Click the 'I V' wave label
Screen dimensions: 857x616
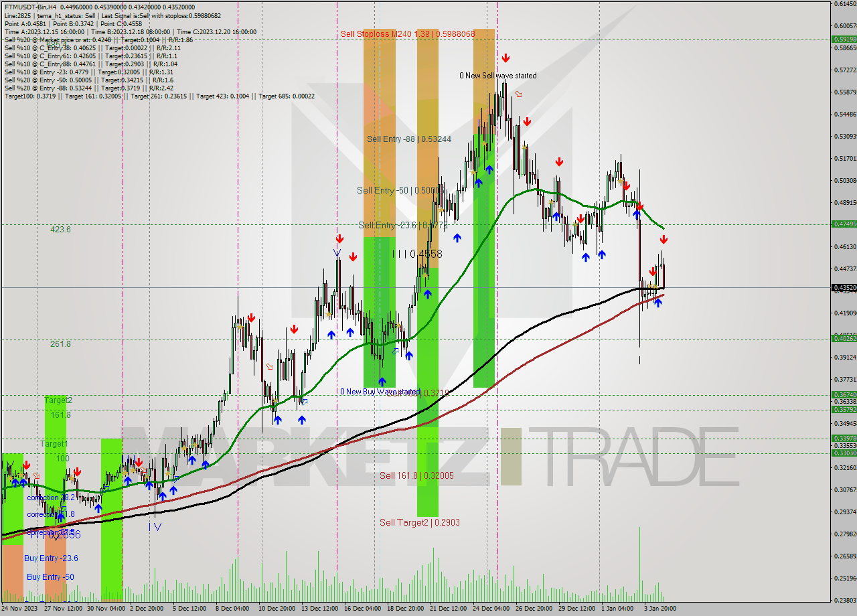155,526
